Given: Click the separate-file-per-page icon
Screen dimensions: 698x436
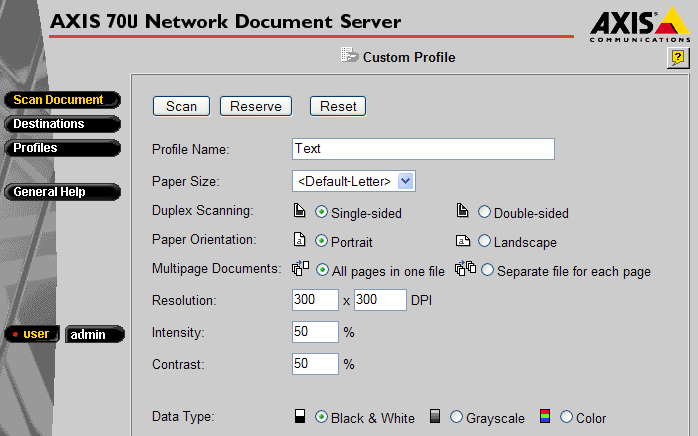Looking at the screenshot, I should pyautogui.click(x=466, y=268).
